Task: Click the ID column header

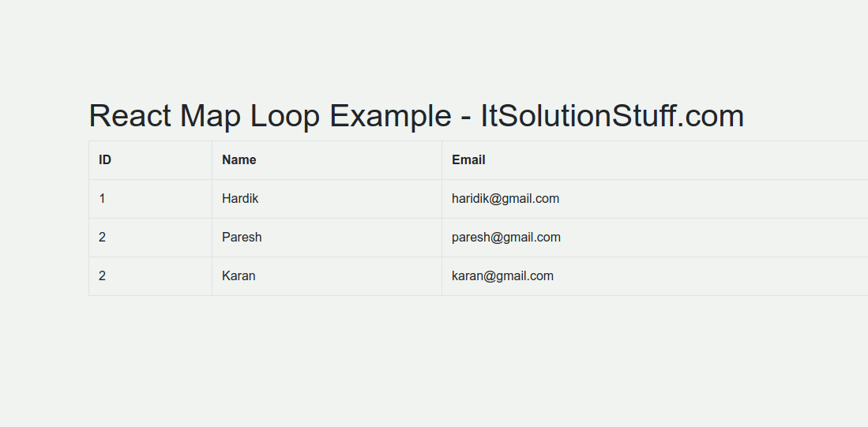Action: click(x=105, y=160)
